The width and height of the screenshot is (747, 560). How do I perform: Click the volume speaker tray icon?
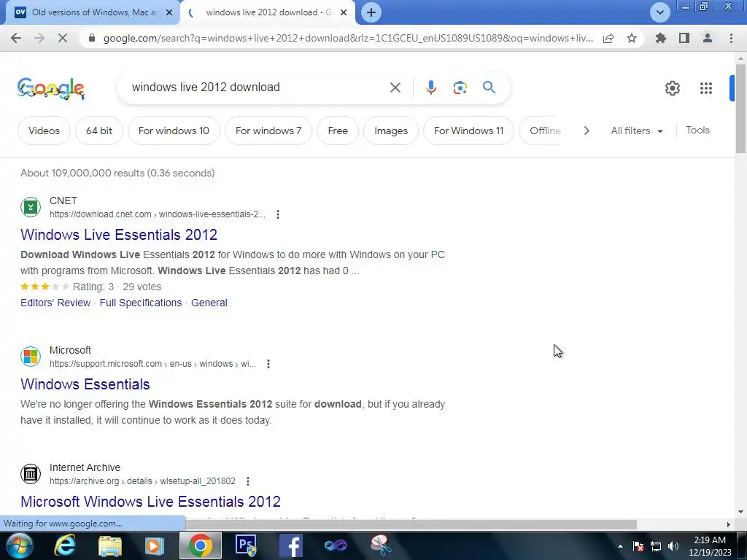click(673, 546)
